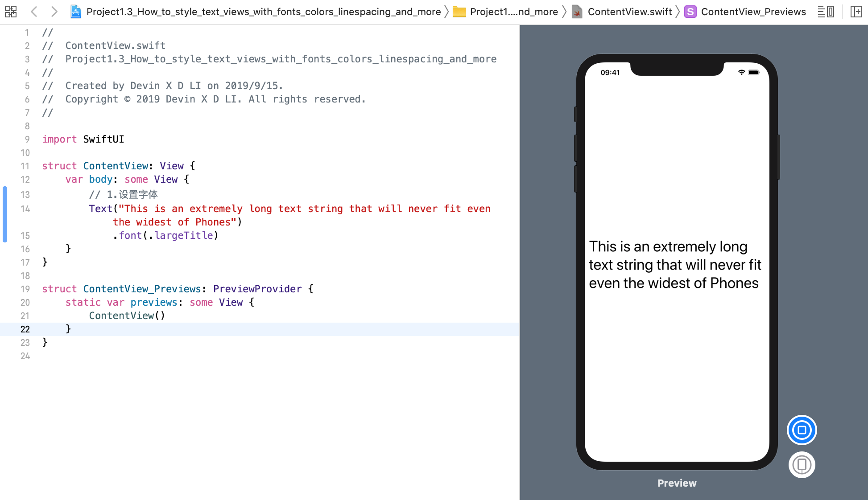Go back to previous file
This screenshot has width=868, height=500.
34,12
